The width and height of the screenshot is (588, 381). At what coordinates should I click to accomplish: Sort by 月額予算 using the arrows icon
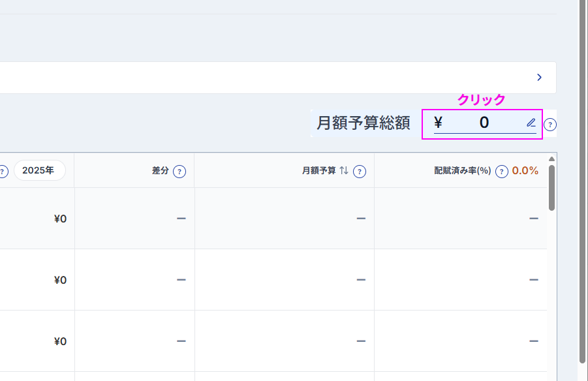344,171
